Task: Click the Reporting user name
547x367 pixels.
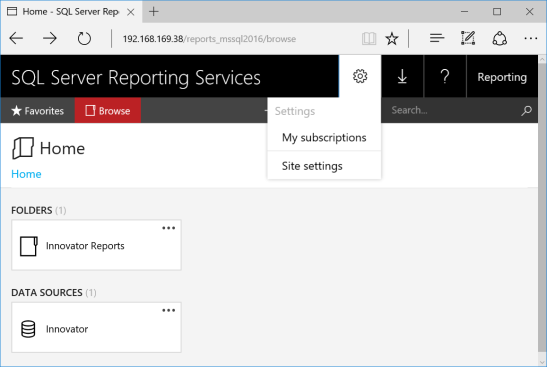Action: (502, 77)
